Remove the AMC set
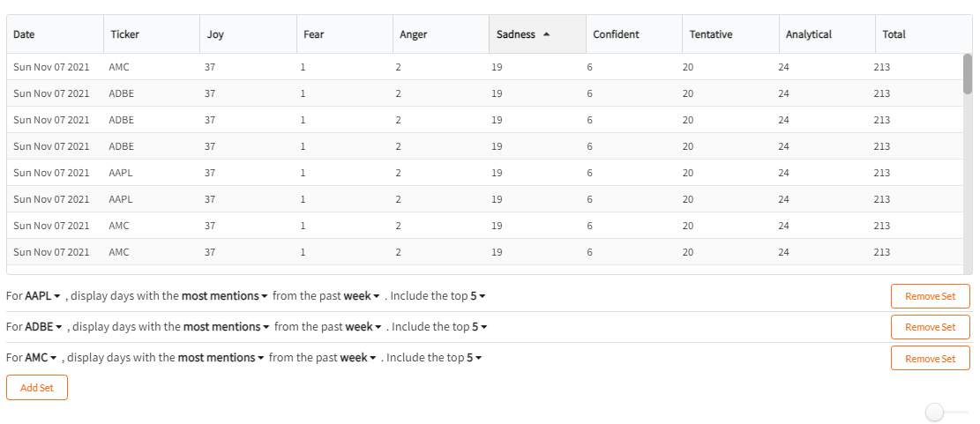 tap(930, 358)
